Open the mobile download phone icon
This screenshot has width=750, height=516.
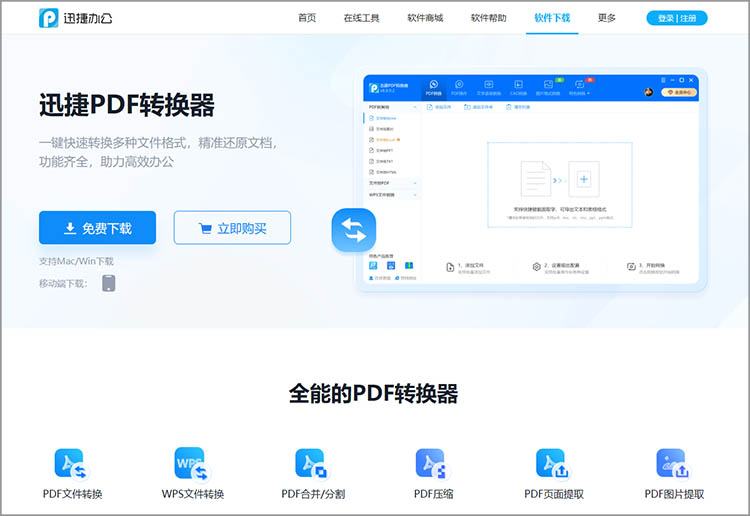point(109,283)
